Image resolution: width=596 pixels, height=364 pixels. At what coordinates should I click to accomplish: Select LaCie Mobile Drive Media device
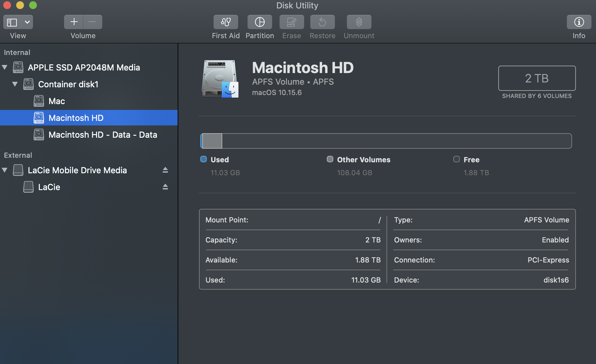pyautogui.click(x=89, y=170)
